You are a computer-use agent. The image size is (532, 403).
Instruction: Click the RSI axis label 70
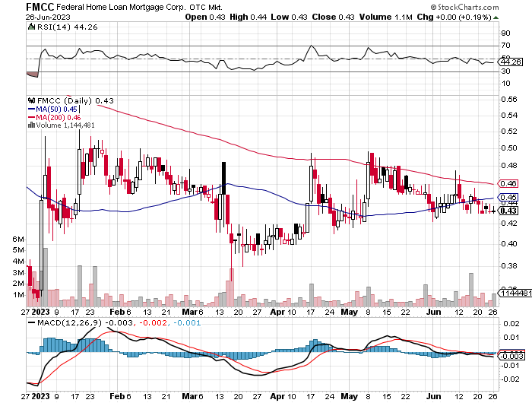click(505, 46)
